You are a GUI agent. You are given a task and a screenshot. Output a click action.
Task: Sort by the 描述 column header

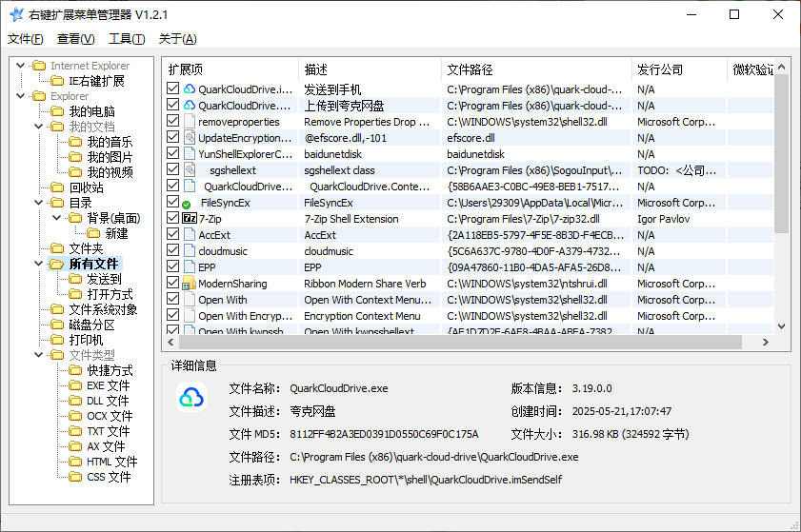370,69
